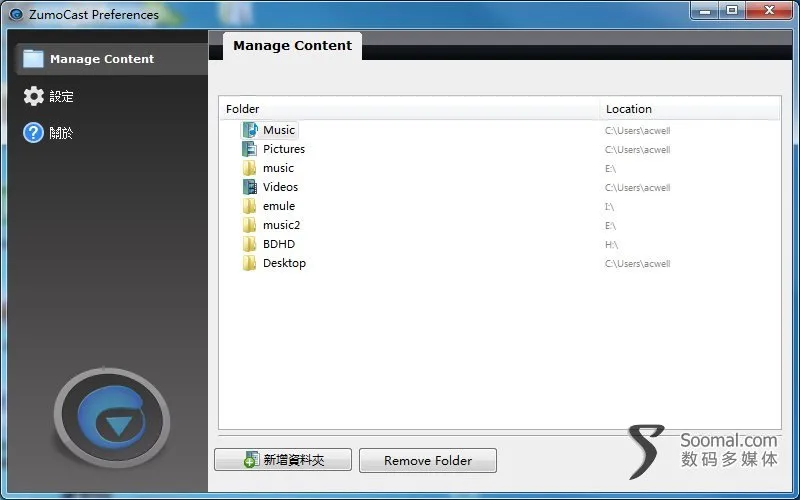The height and width of the screenshot is (500, 800).
Task: Maximize the ZumoCast Preferences window
Action: pos(732,11)
